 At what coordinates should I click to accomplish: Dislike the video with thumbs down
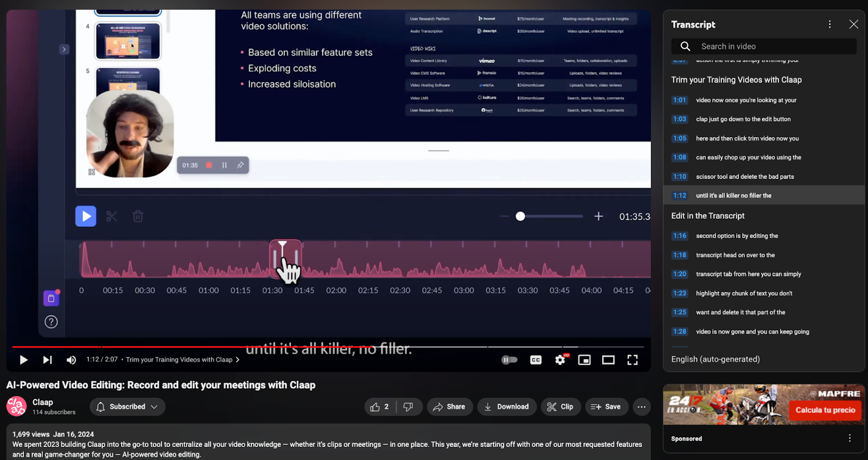click(409, 407)
